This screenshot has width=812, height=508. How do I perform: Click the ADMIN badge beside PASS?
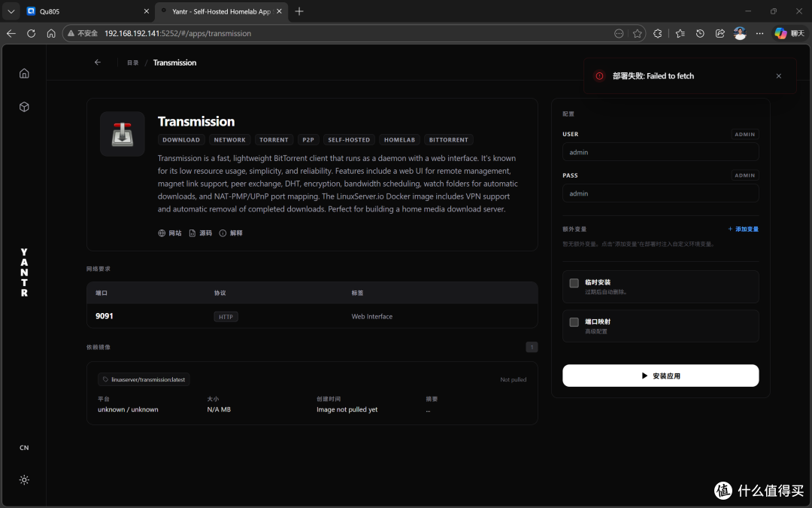point(744,175)
